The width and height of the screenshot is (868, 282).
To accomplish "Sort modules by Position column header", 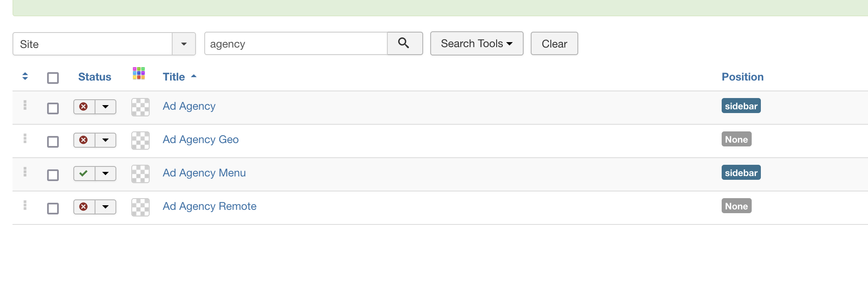I will pos(743,77).
